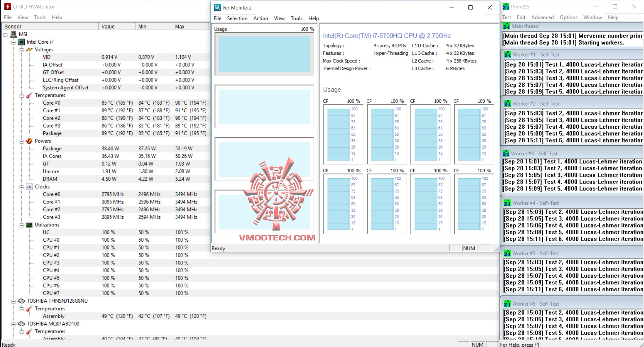The width and height of the screenshot is (644, 347).
Task: Open the Prime95 Test menu
Action: (507, 17)
